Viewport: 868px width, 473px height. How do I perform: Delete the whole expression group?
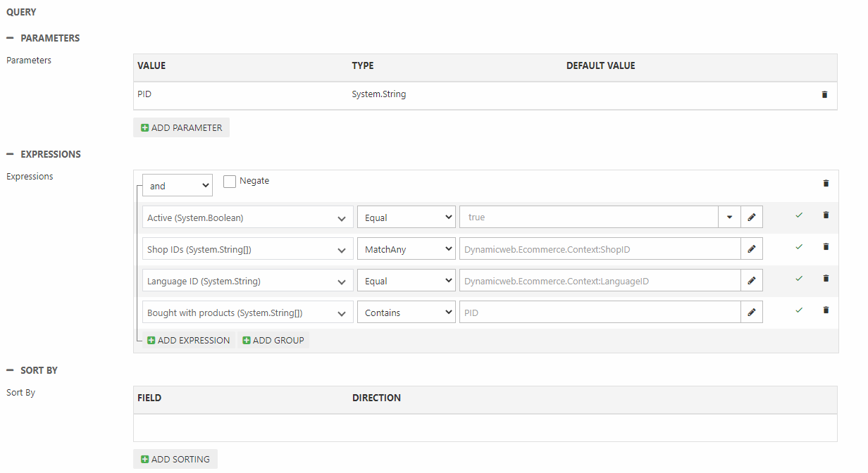click(x=826, y=183)
